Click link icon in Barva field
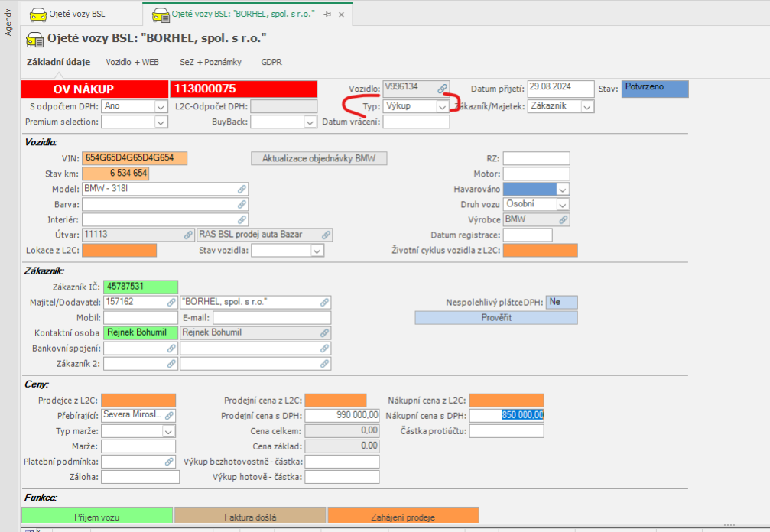 tap(242, 204)
